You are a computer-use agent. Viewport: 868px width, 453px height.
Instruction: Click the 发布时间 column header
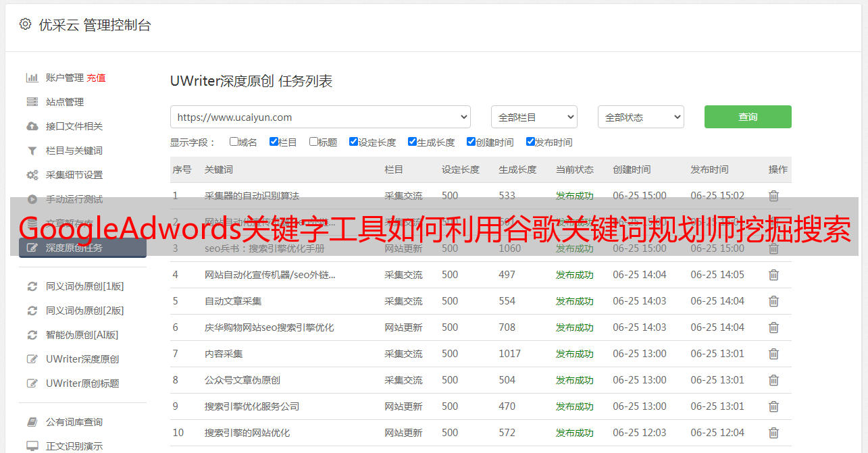pos(709,169)
